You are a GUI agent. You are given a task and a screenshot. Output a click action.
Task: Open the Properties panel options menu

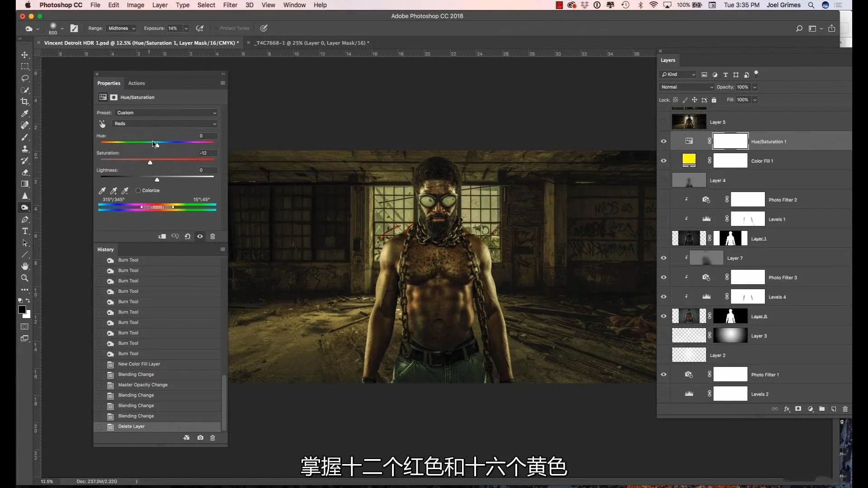222,83
